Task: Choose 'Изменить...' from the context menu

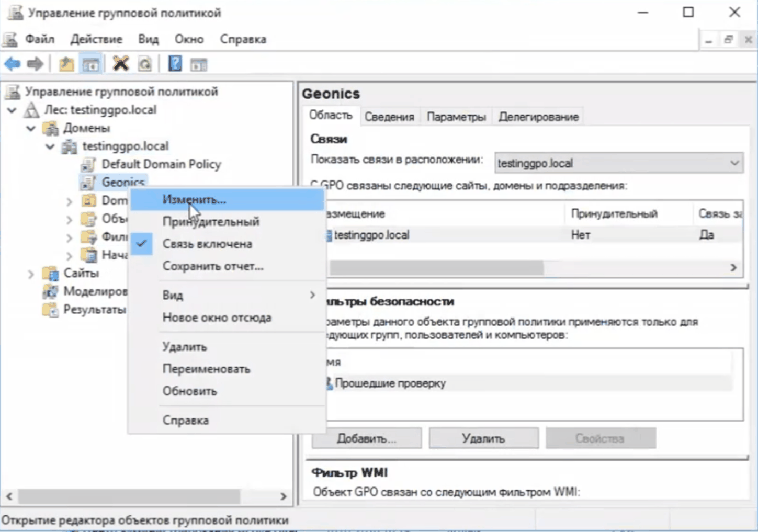Action: click(x=194, y=200)
